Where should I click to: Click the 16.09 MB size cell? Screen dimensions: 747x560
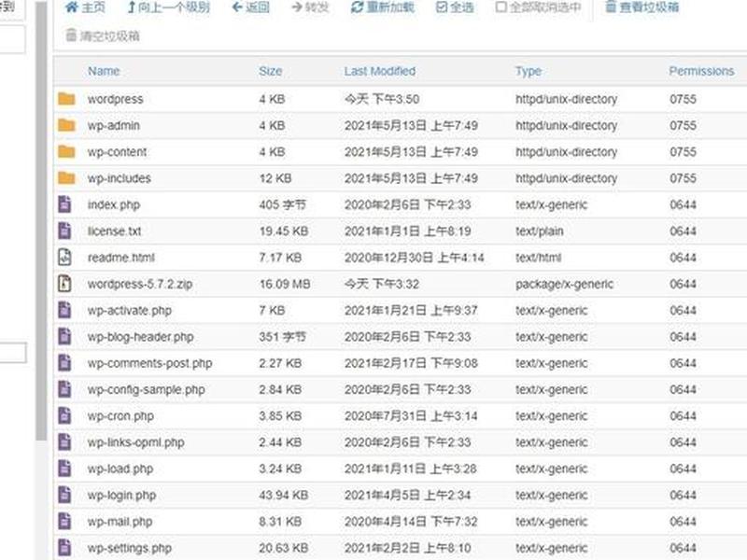tap(285, 285)
